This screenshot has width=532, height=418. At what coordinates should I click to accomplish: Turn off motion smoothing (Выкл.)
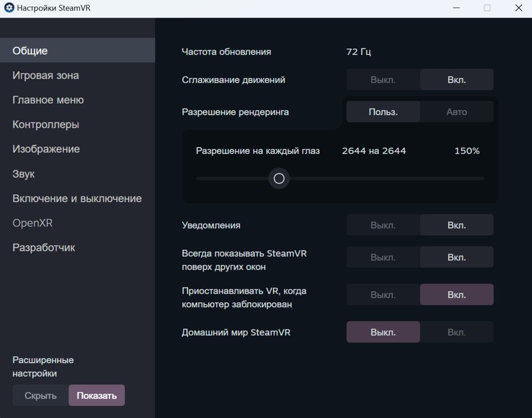[383, 80]
